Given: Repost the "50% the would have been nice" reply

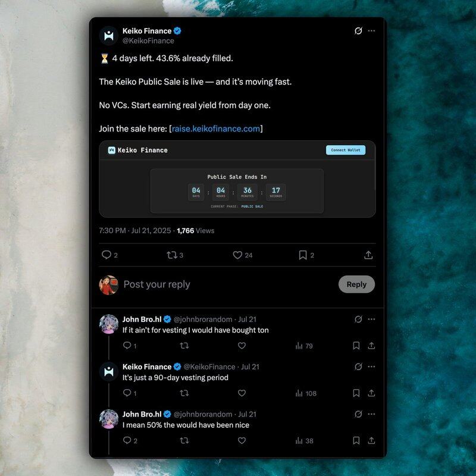Looking at the screenshot, I should 184,441.
